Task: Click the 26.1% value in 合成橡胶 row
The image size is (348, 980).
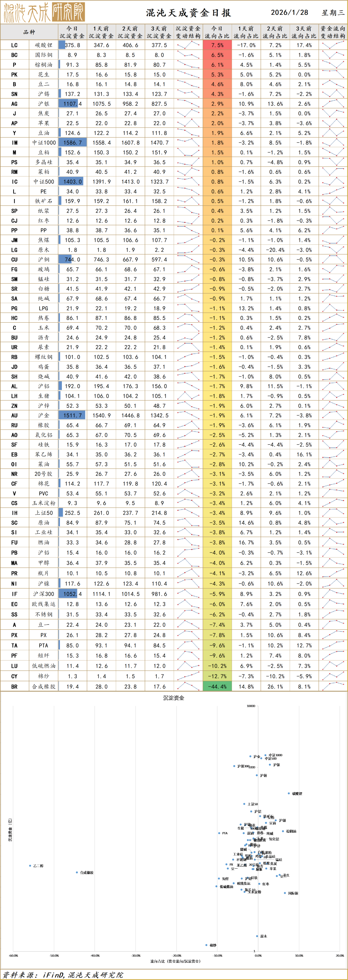Action: click(275, 686)
